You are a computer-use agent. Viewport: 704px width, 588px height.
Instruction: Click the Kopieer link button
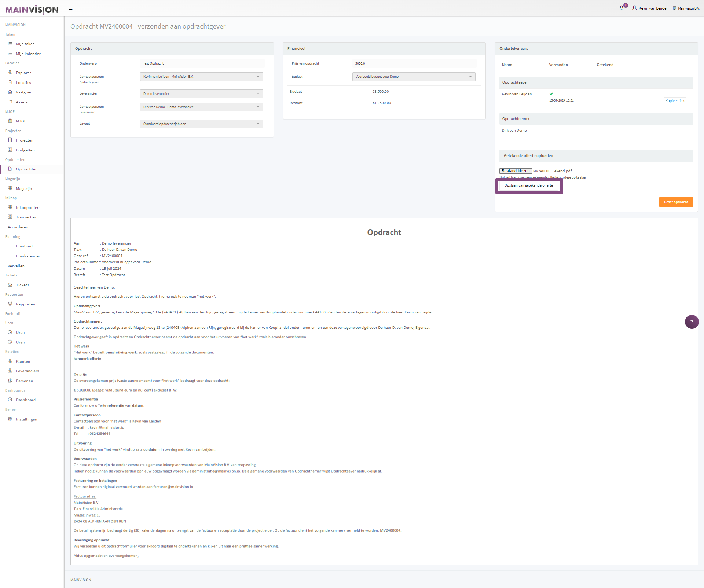(x=675, y=101)
